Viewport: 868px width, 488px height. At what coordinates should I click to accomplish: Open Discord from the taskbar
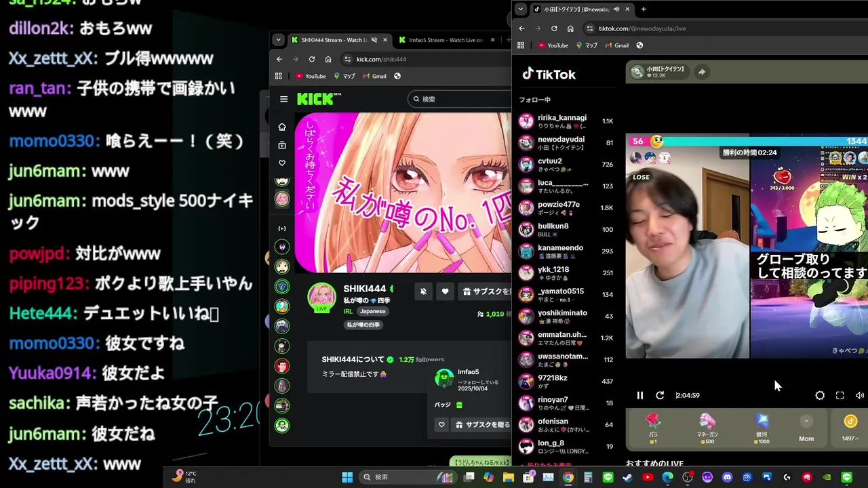tap(727, 477)
